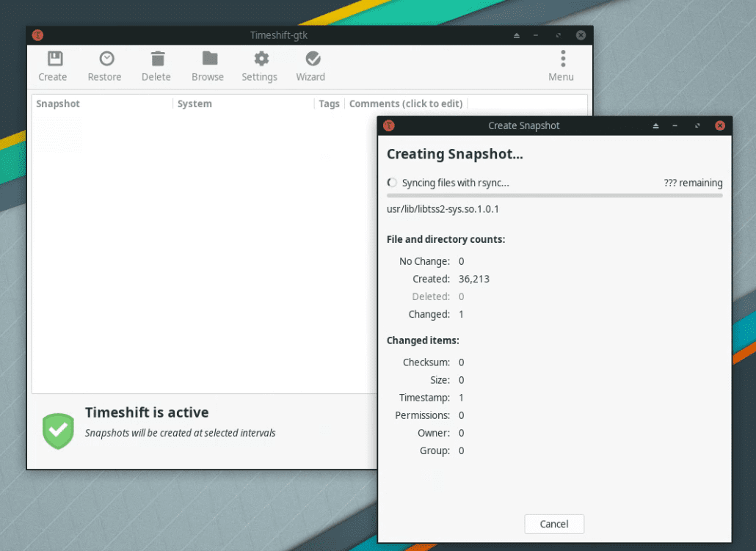Image resolution: width=756 pixels, height=551 pixels.
Task: Click the 'Timeshift is active' heading
Action: (147, 412)
